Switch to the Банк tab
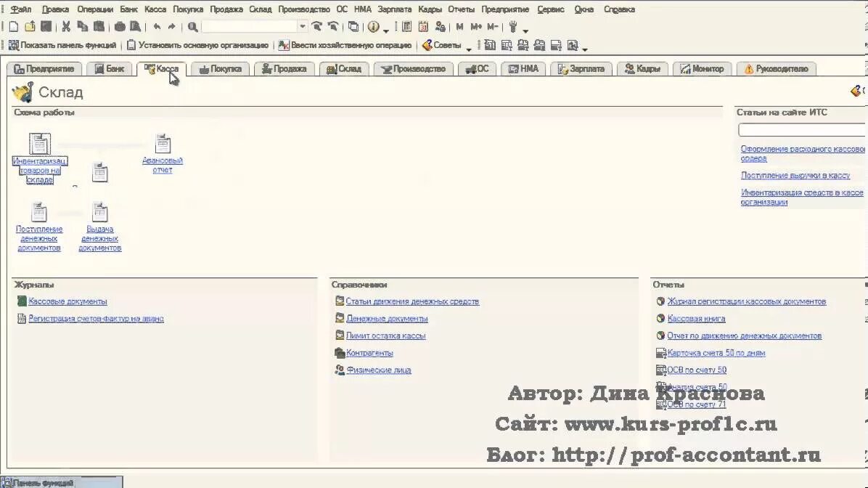The image size is (868, 488). 109,69
